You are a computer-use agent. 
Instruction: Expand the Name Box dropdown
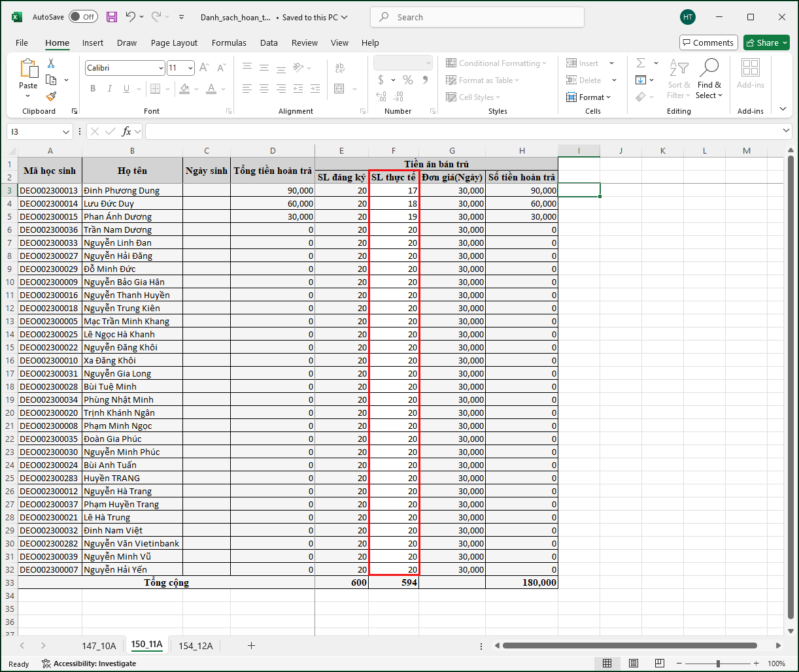pyautogui.click(x=65, y=132)
